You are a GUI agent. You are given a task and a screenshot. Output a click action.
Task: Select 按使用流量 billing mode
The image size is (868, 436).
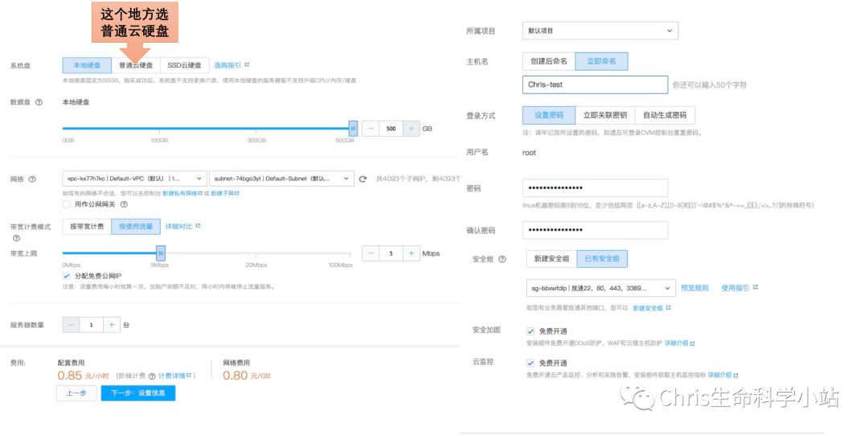(x=136, y=227)
